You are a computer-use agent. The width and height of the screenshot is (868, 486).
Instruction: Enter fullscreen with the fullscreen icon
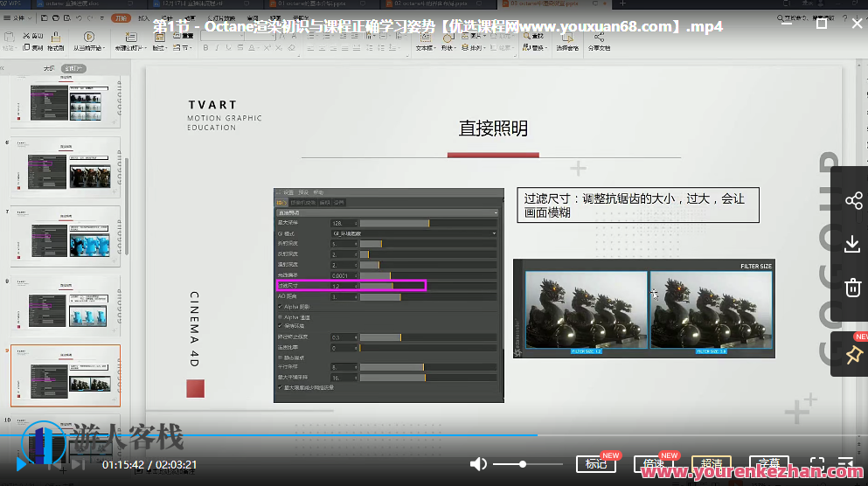click(817, 464)
